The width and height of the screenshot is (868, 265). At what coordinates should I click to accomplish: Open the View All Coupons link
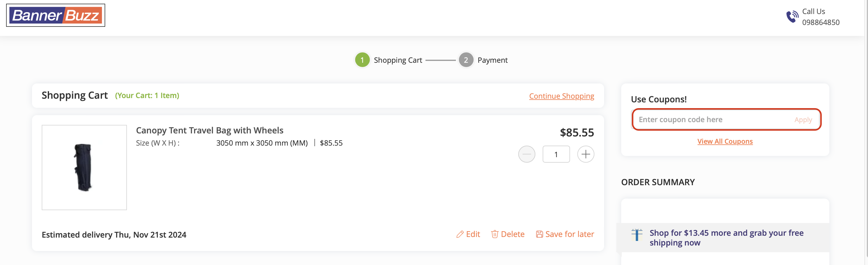725,142
